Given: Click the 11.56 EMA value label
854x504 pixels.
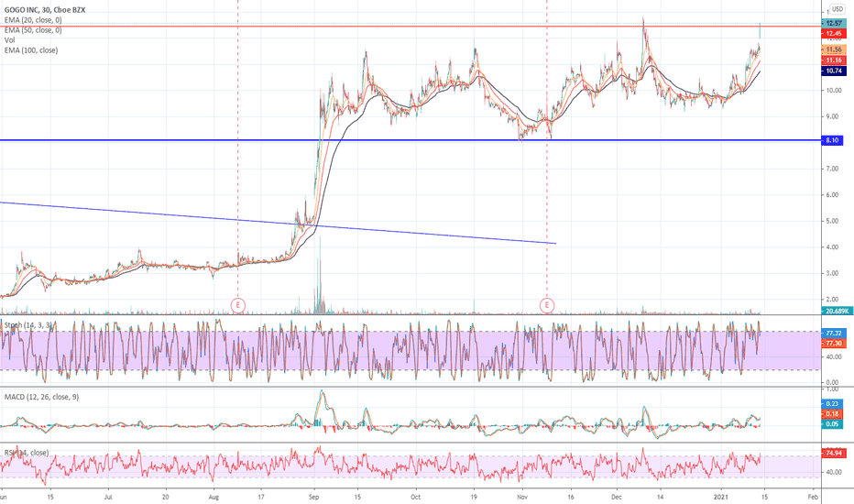Looking at the screenshot, I should tap(833, 49).
